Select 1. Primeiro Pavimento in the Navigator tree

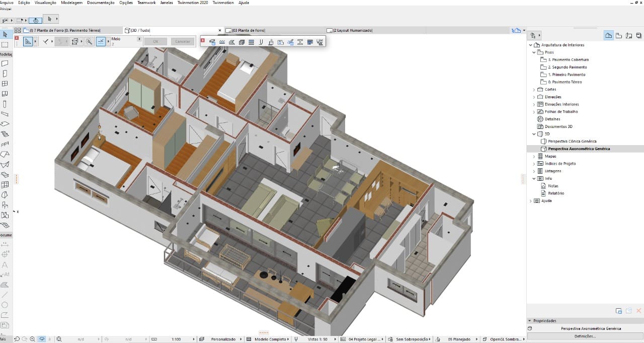pyautogui.click(x=568, y=74)
